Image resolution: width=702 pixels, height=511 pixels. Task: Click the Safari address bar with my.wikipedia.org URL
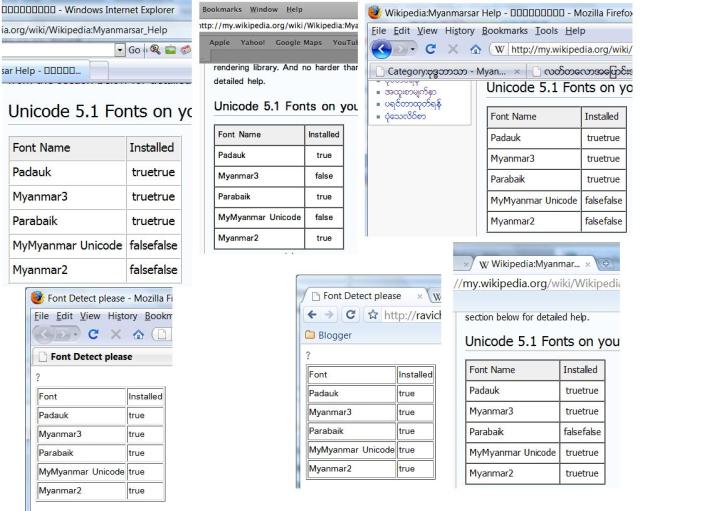(278, 26)
